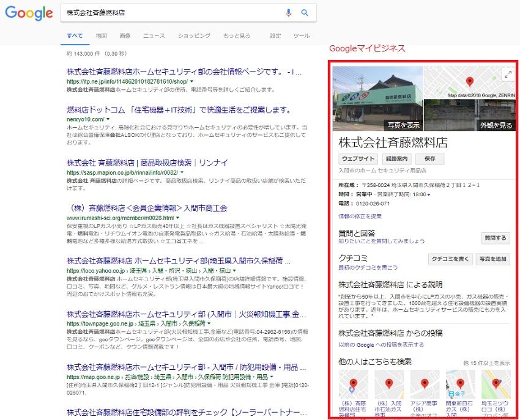520x420 pixels.
Task: Open the dropdown arrow beside the nenryo10.com URL
Action: coord(108,119)
